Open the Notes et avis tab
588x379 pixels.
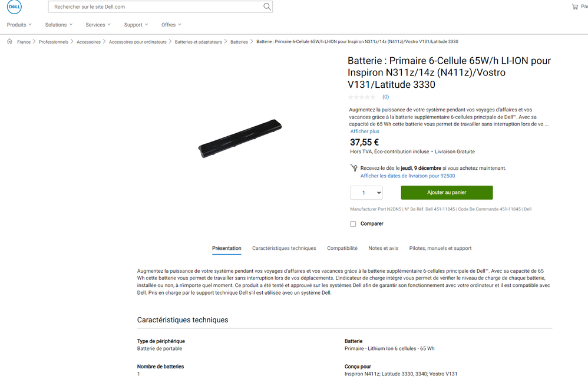coord(383,248)
